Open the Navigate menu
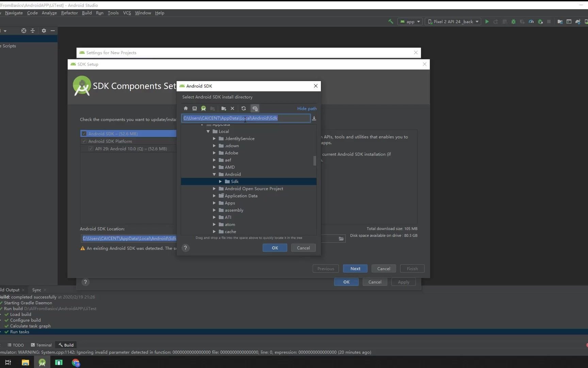 (14, 13)
